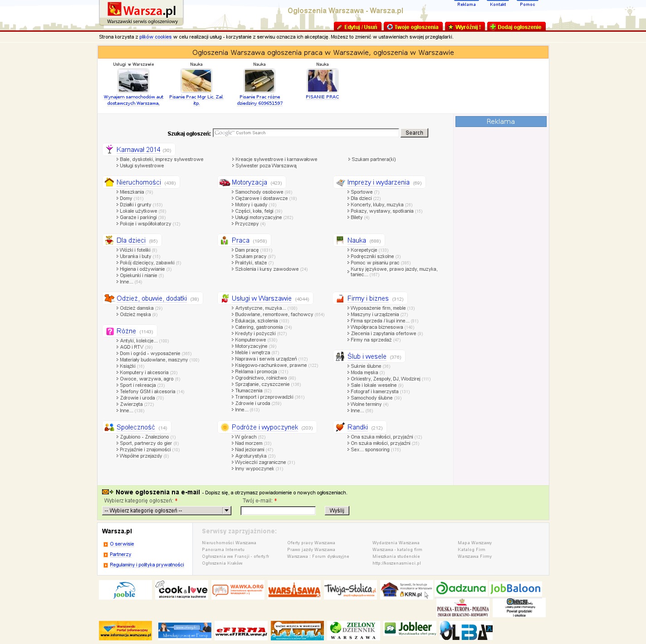Go to the Pomoc top menu link

(x=527, y=5)
